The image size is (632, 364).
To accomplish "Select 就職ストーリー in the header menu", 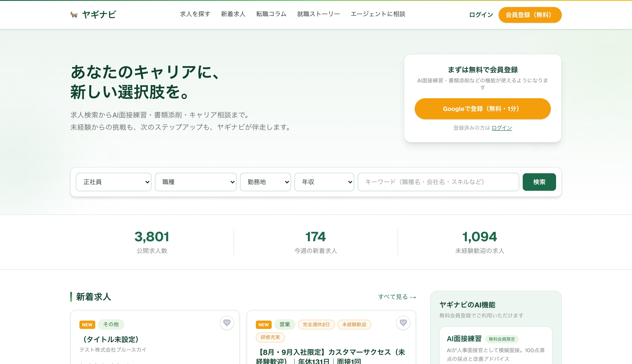I will [x=318, y=14].
